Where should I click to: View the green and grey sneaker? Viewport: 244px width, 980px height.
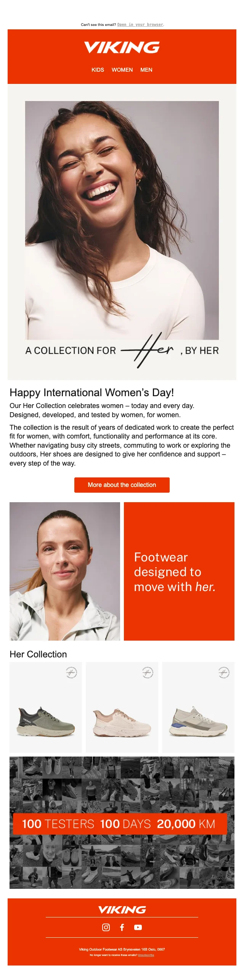pyautogui.click(x=46, y=721)
